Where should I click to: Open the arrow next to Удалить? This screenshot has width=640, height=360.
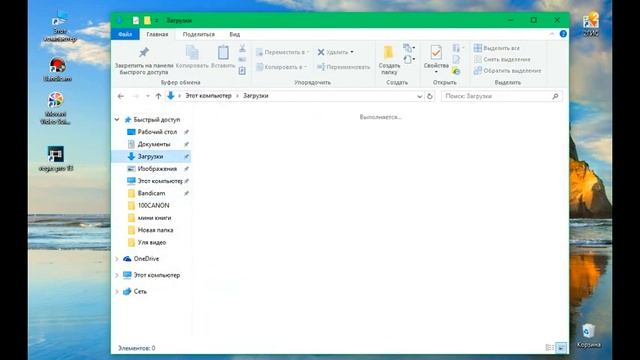(352, 52)
